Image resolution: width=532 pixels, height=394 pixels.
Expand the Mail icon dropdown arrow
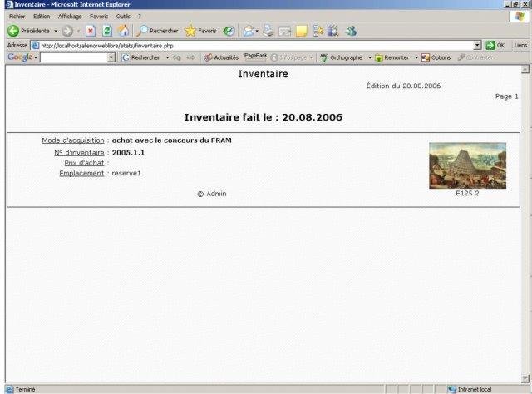pyautogui.click(x=257, y=31)
